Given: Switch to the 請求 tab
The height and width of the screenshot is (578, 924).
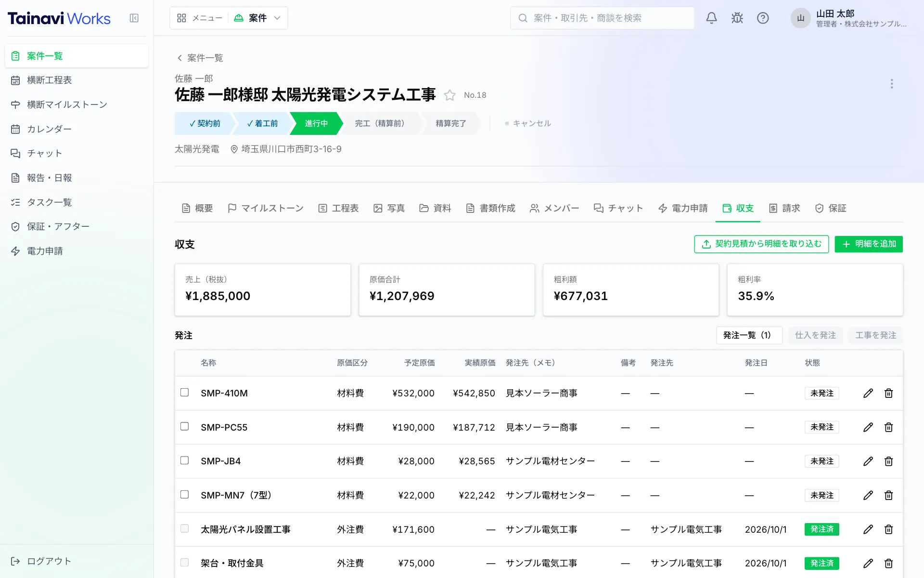Looking at the screenshot, I should (784, 208).
